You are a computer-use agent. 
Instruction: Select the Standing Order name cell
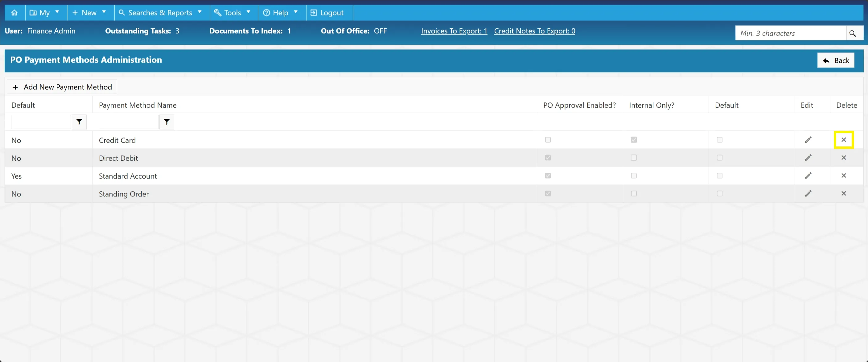(x=315, y=193)
